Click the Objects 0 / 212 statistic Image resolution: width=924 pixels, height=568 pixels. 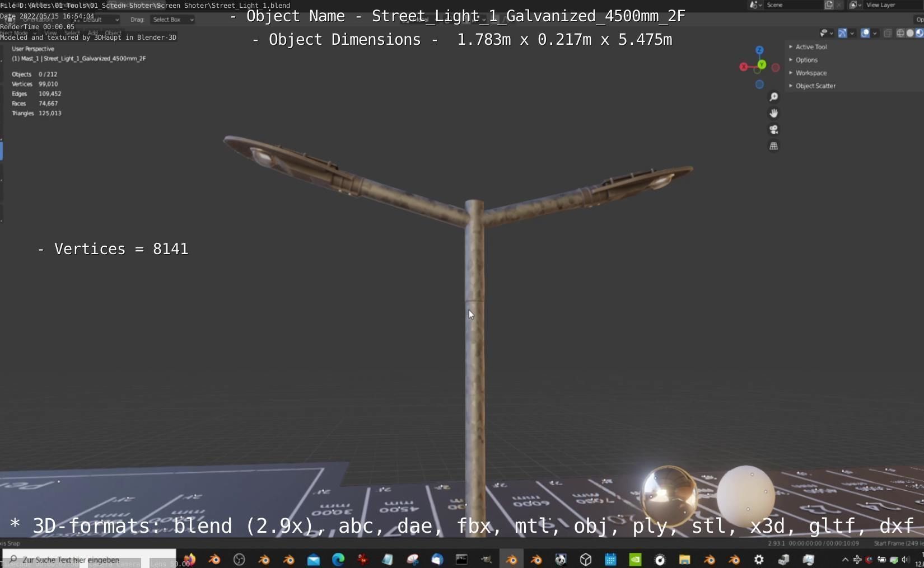click(x=34, y=74)
